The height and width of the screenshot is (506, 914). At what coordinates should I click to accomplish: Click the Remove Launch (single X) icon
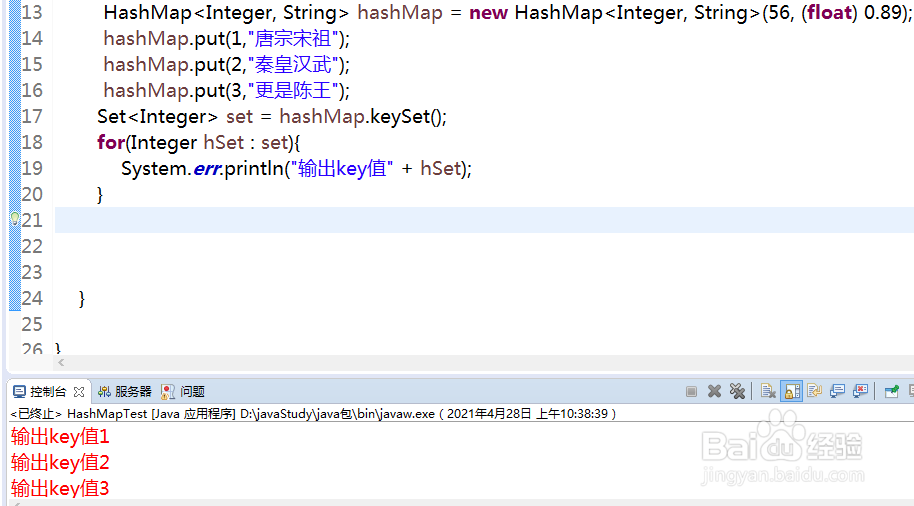tap(714, 391)
